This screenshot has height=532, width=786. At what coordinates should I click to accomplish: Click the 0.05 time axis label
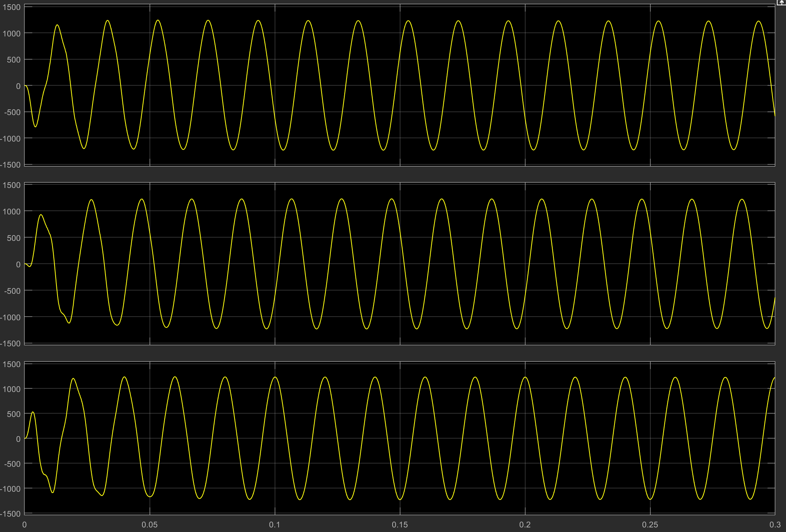(149, 525)
